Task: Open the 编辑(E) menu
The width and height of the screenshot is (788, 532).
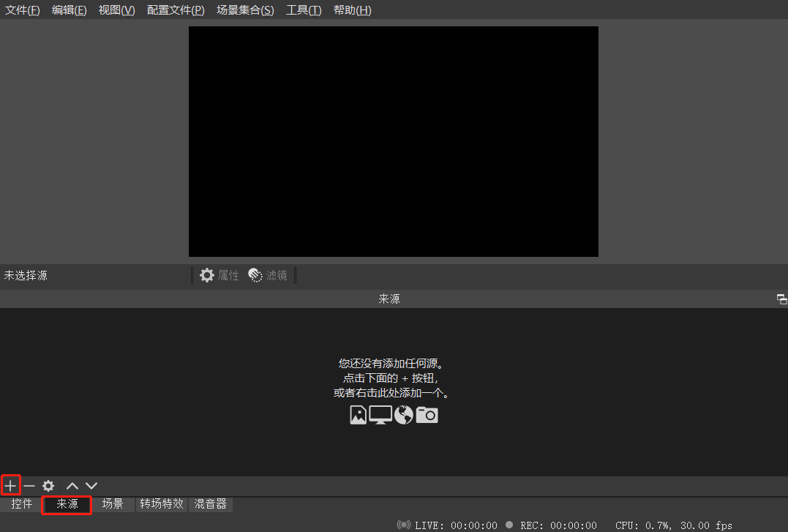Action: tap(70, 10)
